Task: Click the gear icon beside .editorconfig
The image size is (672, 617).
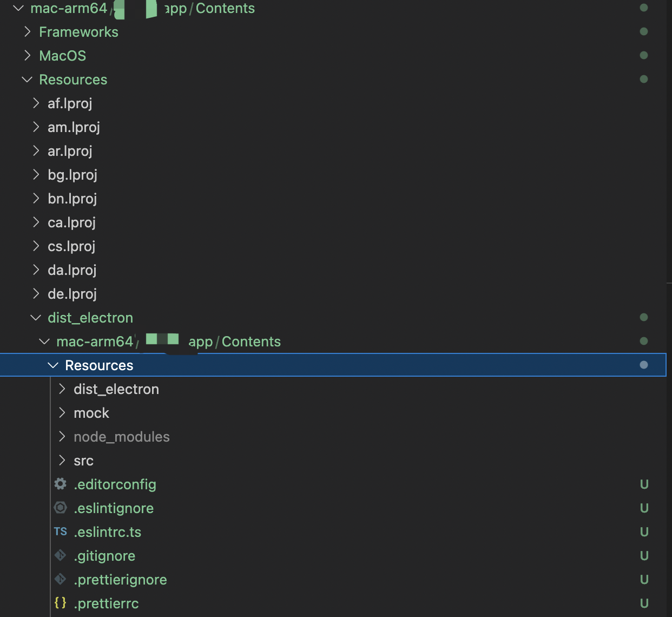Action: tap(60, 484)
